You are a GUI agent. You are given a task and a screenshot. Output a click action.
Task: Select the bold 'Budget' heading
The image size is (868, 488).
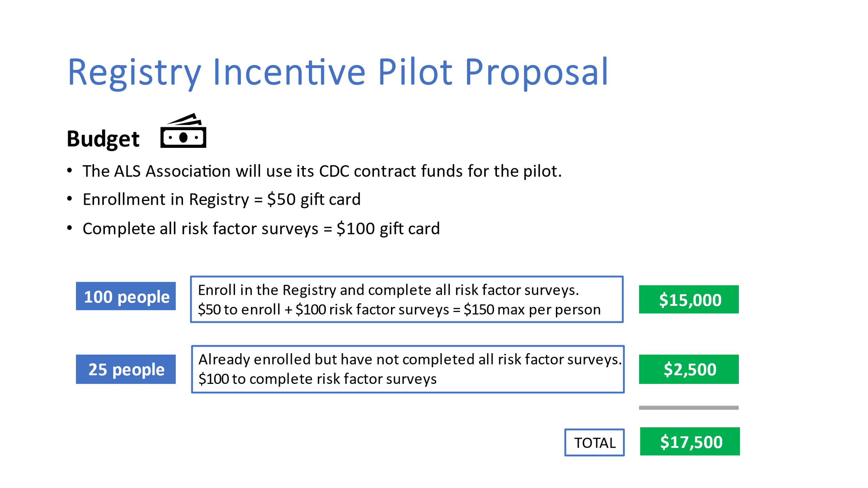point(103,139)
